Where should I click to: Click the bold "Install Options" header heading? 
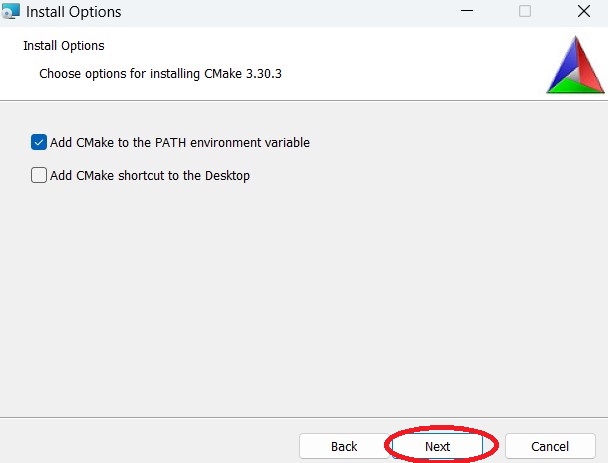[63, 46]
